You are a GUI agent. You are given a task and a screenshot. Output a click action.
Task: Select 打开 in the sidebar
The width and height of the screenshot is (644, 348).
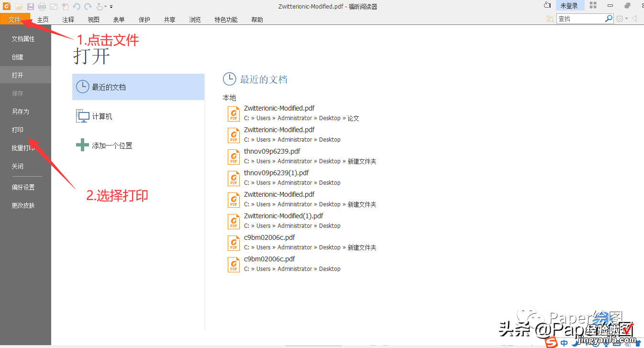coord(25,75)
